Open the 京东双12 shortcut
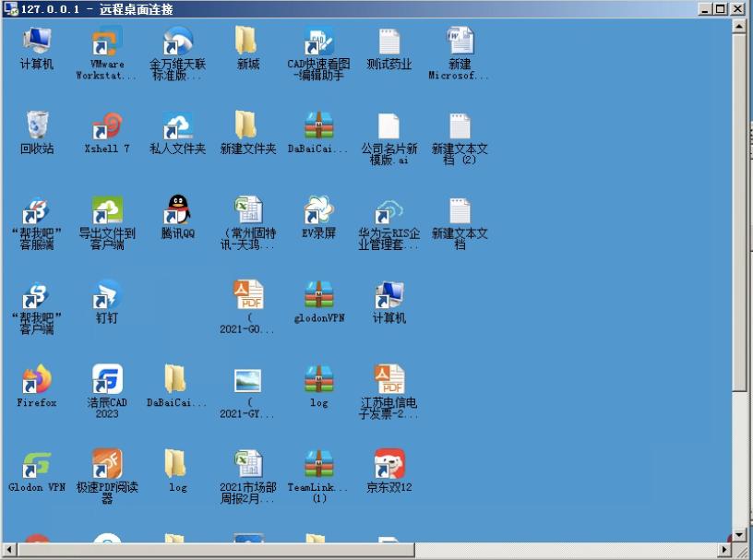Screen dimensions: 753x560 coord(389,463)
